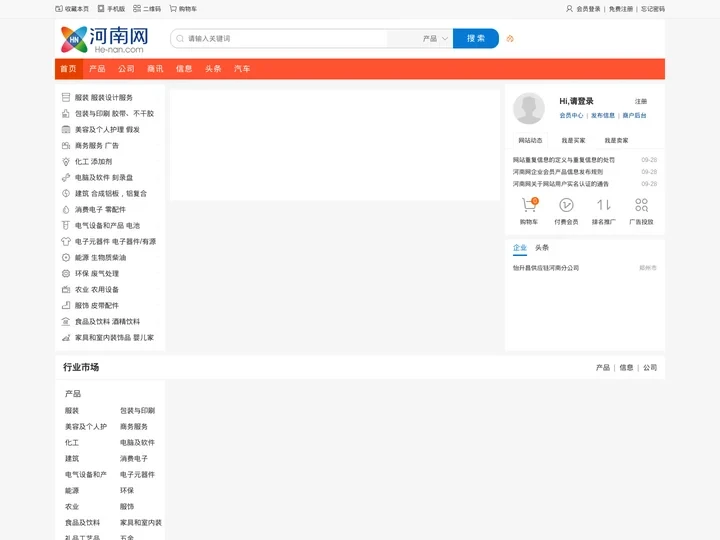Image resolution: width=720 pixels, height=540 pixels.
Task: Switch to 我是卖家 tab
Action: tap(616, 141)
